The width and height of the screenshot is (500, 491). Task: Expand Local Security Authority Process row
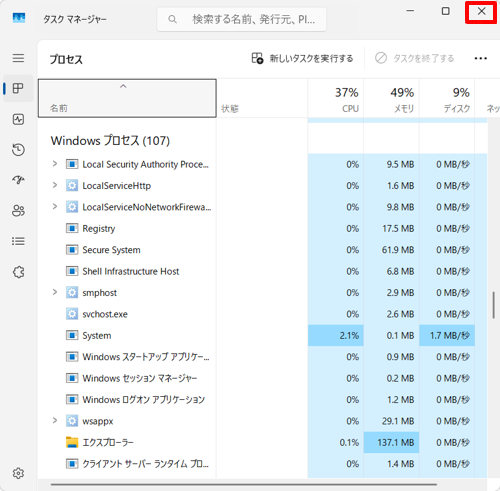tap(55, 164)
